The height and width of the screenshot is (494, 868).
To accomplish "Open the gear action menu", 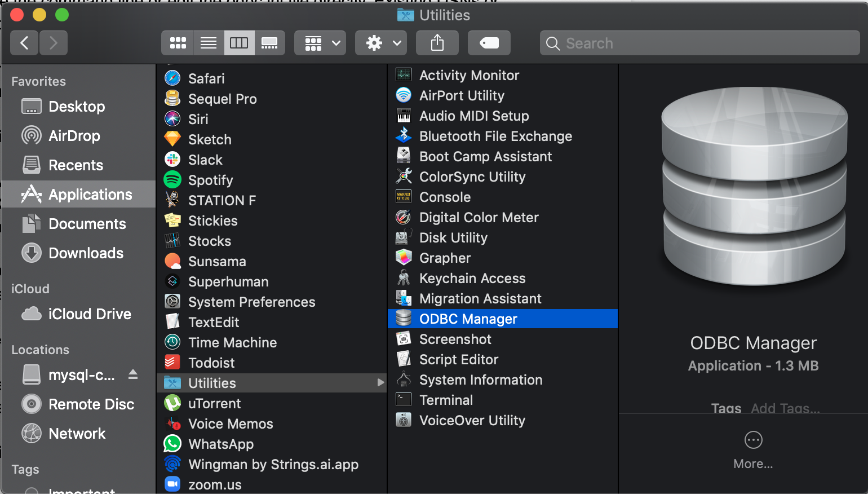I will click(x=381, y=43).
